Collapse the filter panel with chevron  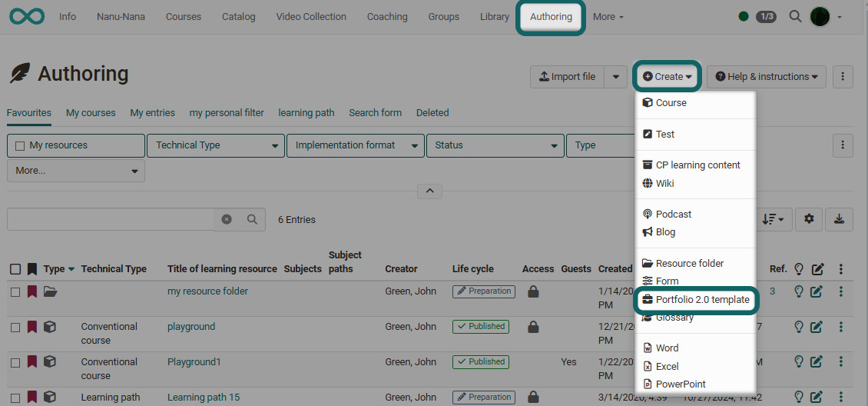[429, 191]
